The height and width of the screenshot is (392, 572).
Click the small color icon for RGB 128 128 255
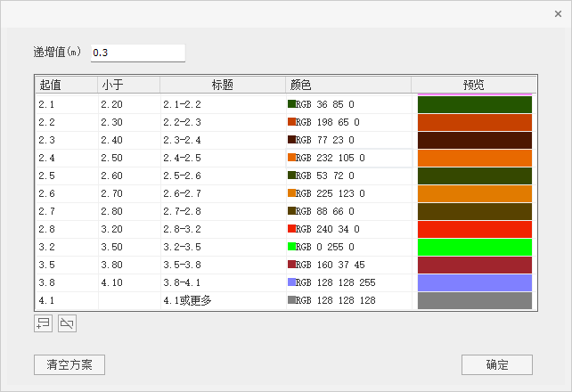coord(291,282)
